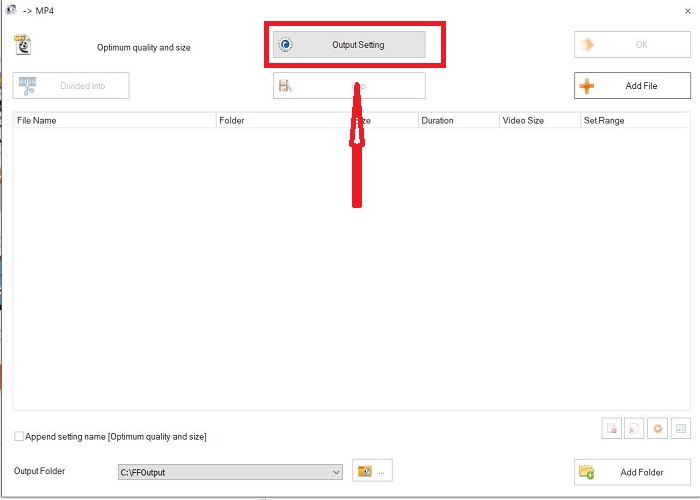This screenshot has height=500, width=700.
Task: Enable the Append setting name checkbox
Action: point(19,436)
